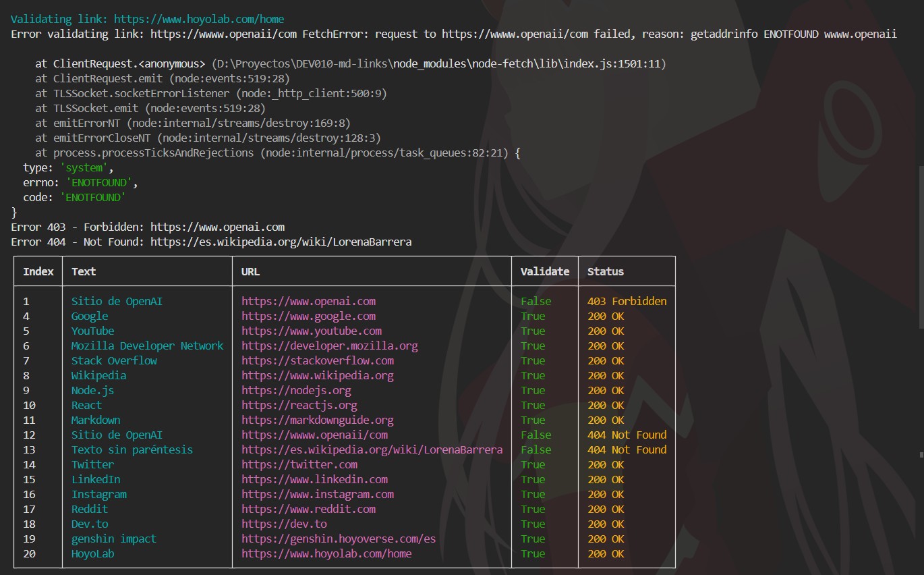Image resolution: width=924 pixels, height=575 pixels.
Task: Select the "genshin impact" text cell
Action: click(114, 539)
